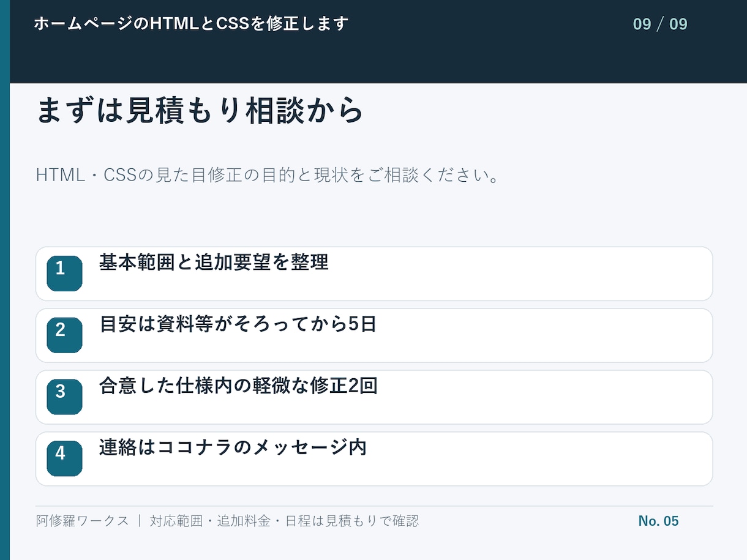This screenshot has width=747, height=560.
Task: Select the text 合意した仕様内の軽微な修正2回
Action: tap(238, 386)
